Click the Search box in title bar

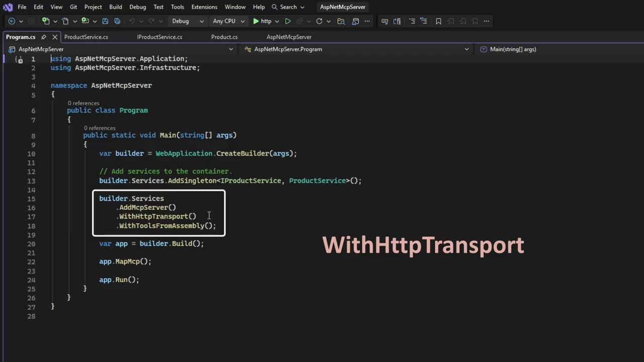(288, 7)
